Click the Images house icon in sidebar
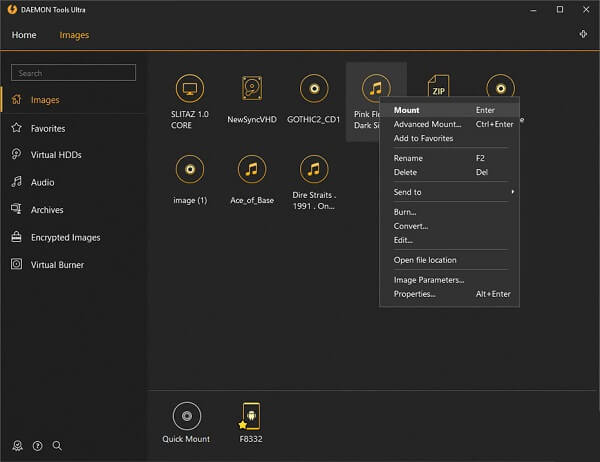 click(x=16, y=100)
